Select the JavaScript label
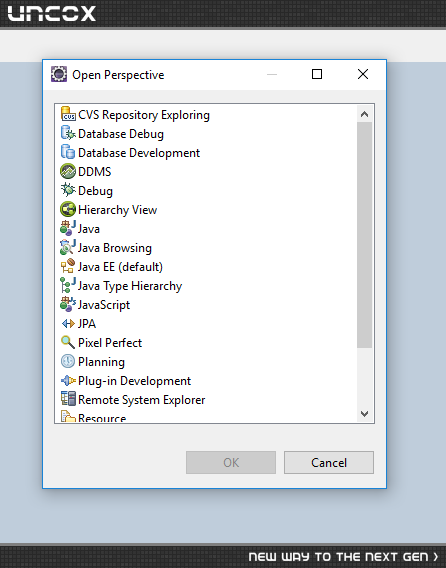446x568 pixels. click(104, 305)
